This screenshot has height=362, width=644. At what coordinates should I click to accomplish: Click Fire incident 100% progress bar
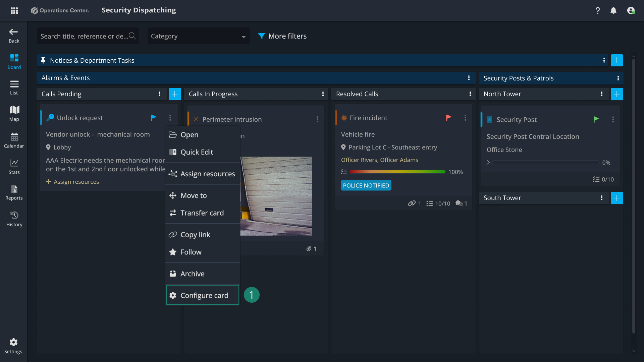(x=397, y=172)
